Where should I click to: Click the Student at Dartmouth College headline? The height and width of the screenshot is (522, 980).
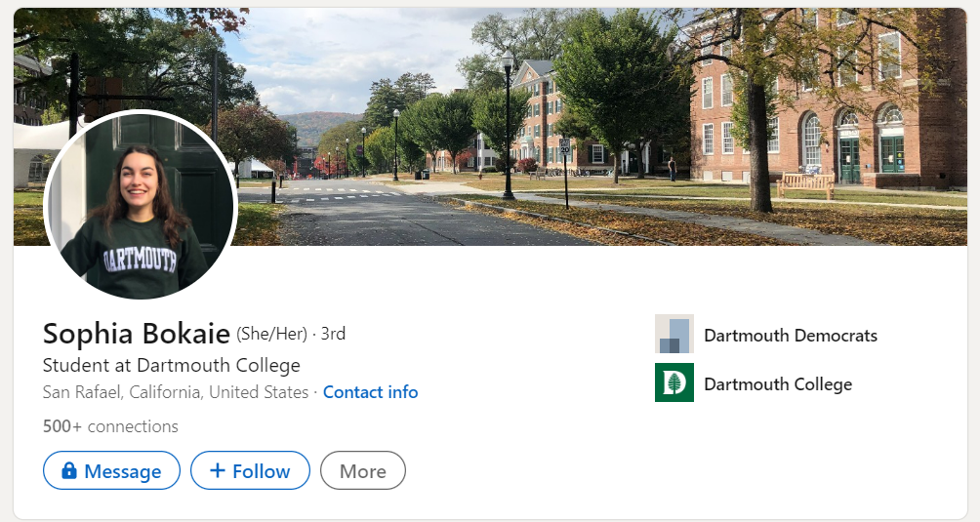[x=171, y=366]
